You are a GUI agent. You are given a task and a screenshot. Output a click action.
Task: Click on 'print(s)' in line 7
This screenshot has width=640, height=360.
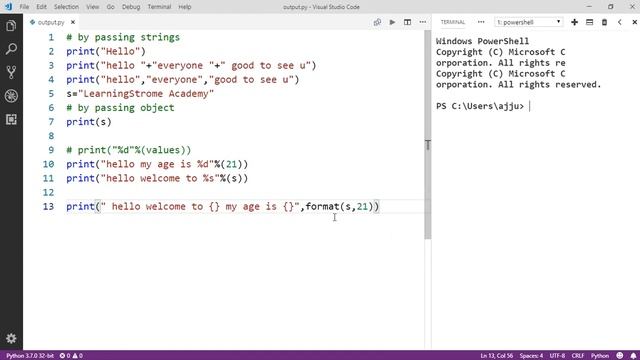tap(89, 122)
